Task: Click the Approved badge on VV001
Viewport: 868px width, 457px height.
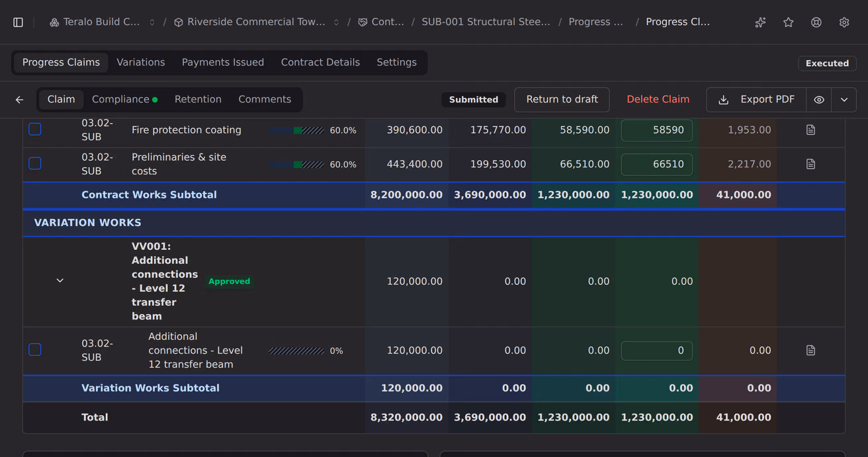Action: tap(229, 282)
